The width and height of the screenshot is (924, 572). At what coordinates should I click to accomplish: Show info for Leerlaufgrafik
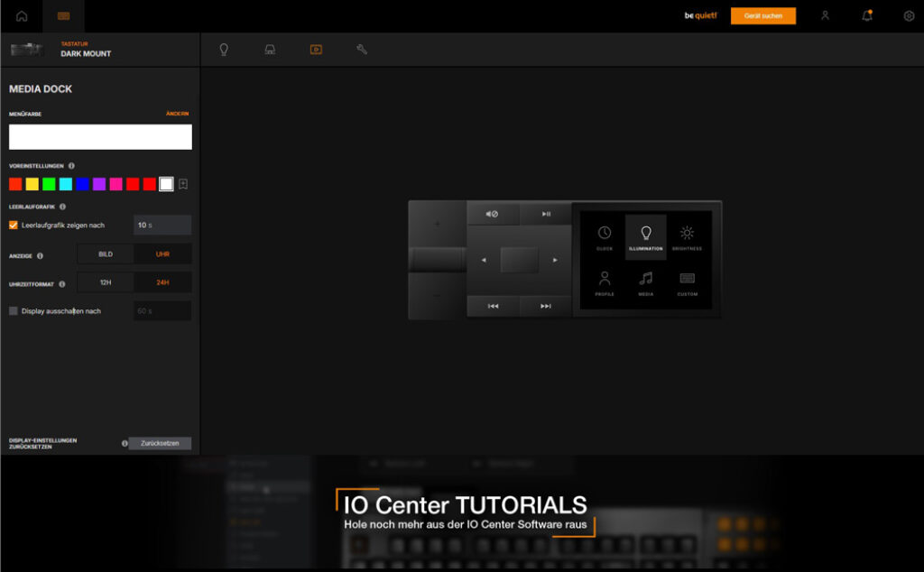click(x=62, y=207)
